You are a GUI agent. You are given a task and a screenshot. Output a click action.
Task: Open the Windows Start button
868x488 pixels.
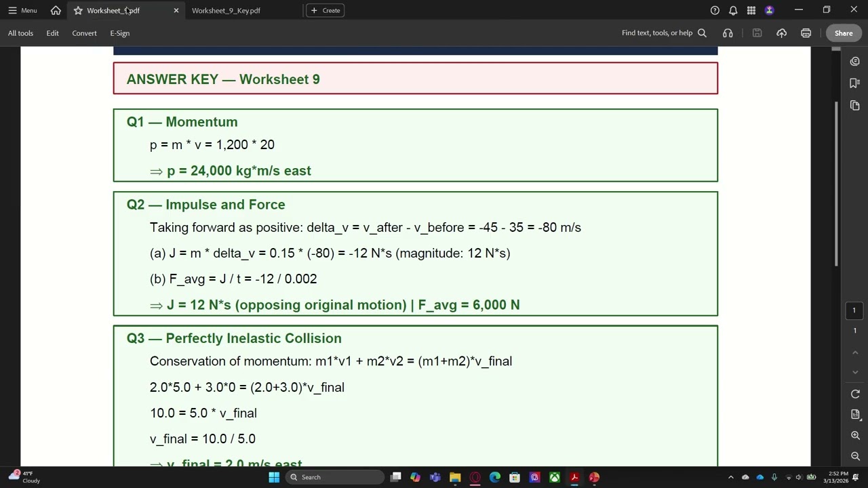(x=274, y=477)
